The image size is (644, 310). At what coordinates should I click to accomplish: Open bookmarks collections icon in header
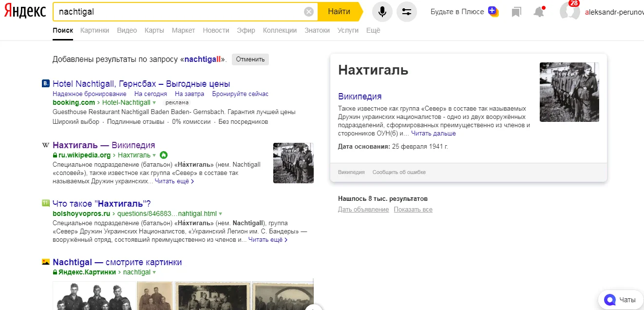(x=516, y=12)
